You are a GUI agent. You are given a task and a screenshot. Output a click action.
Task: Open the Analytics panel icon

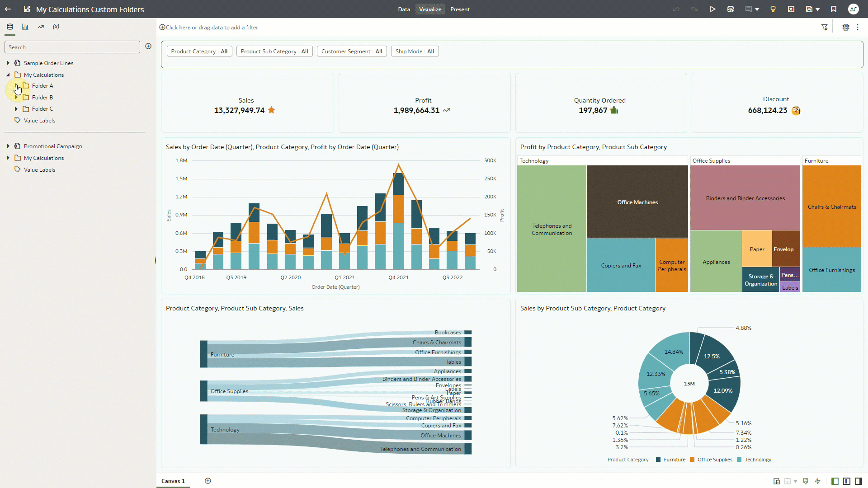pos(40,27)
